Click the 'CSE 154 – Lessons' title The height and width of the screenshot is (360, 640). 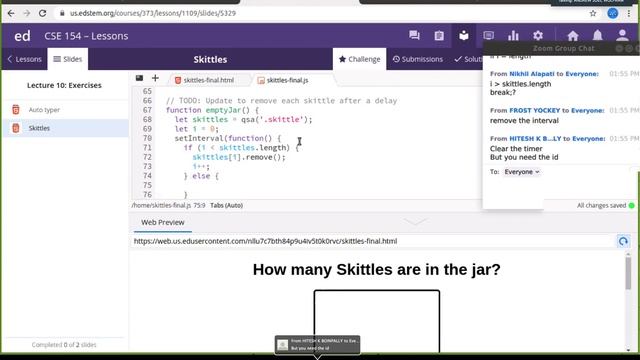[x=86, y=36]
